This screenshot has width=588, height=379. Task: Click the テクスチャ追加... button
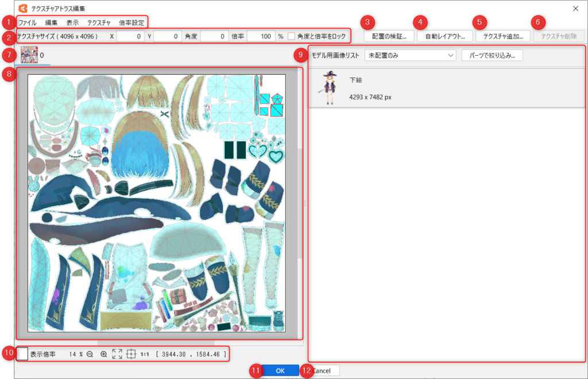[502, 36]
